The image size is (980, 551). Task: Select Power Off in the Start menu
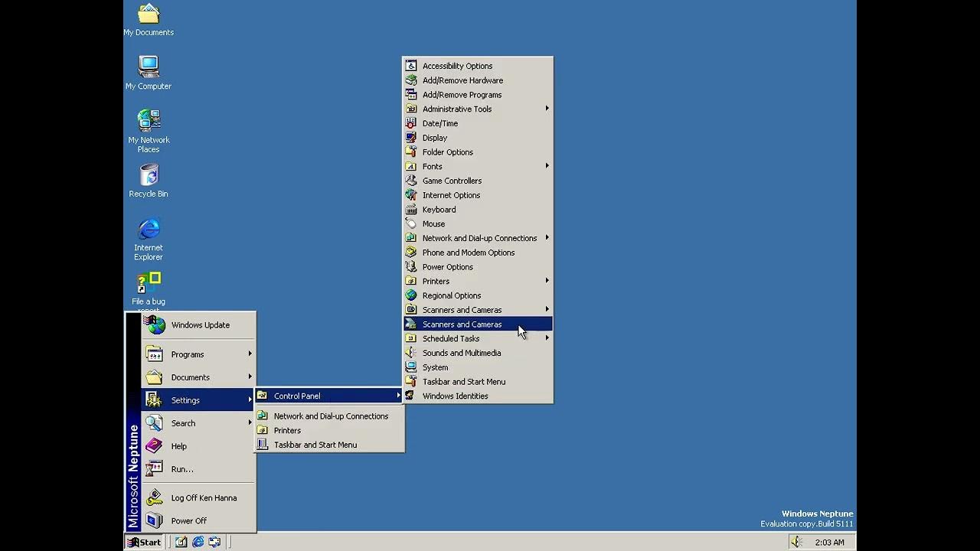(x=198, y=521)
